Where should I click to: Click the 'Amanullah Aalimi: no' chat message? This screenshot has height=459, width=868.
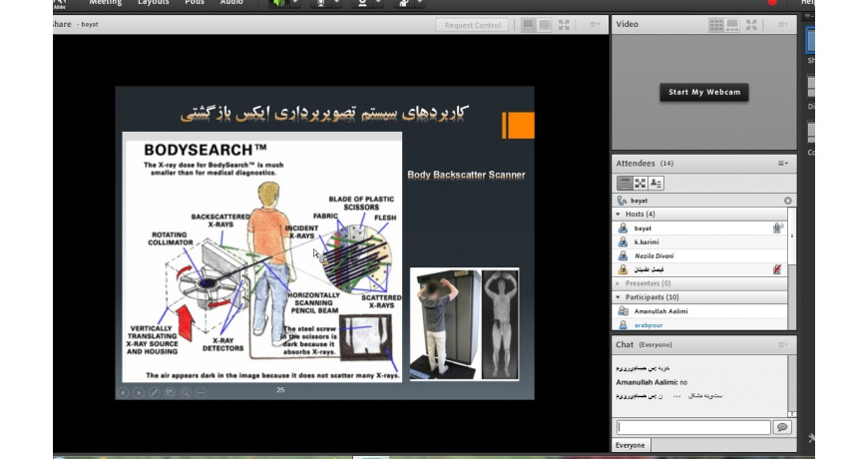(x=651, y=382)
